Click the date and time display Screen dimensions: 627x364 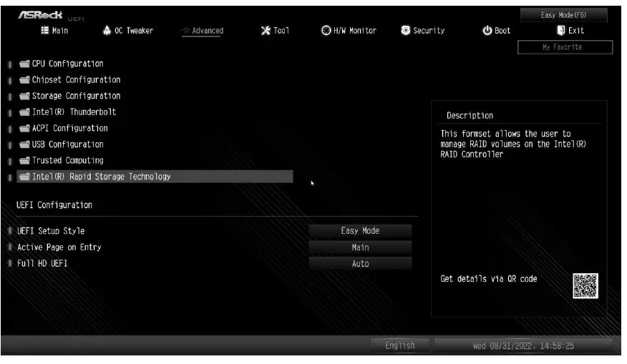(523, 346)
